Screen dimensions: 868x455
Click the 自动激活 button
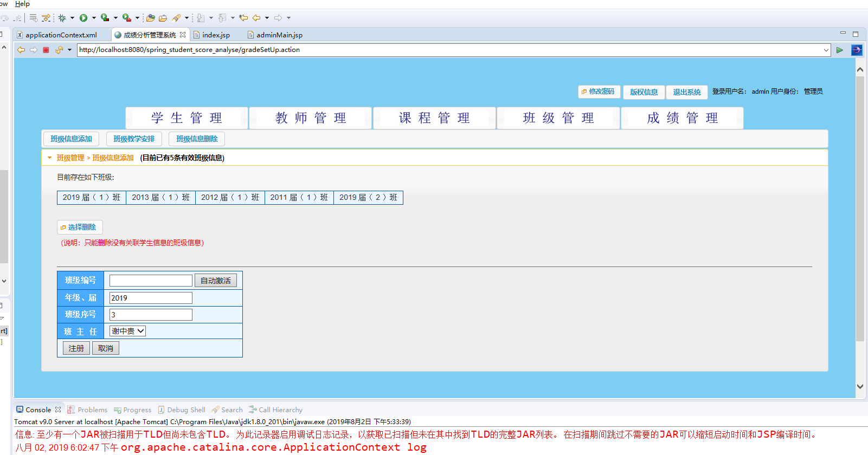216,281
